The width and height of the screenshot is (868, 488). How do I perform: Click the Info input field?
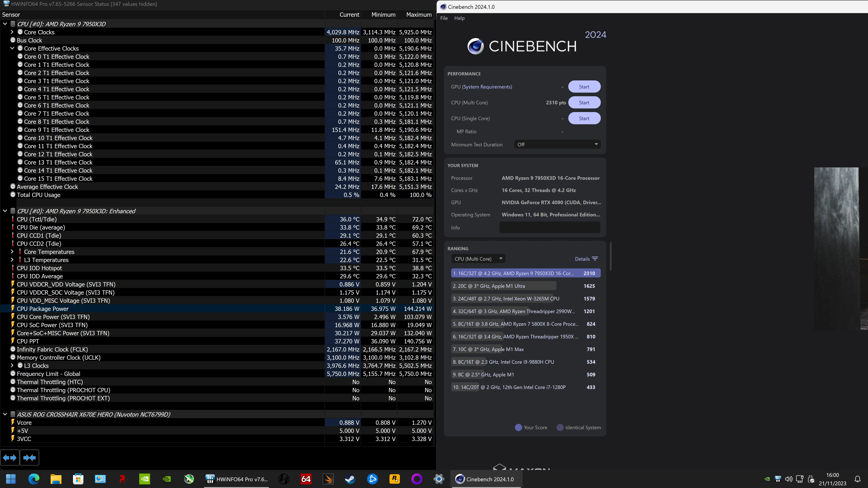click(x=550, y=227)
